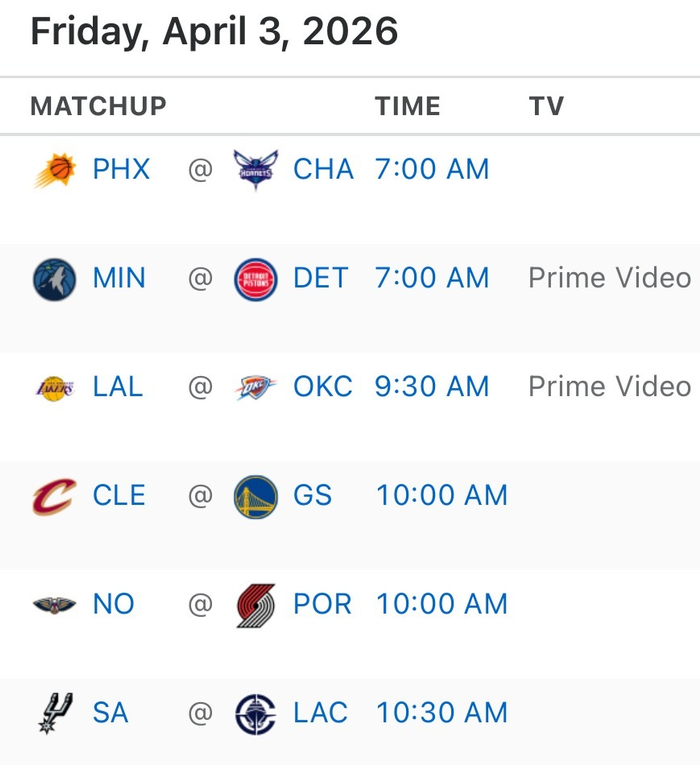
Task: Click the POR team link
Action: [322, 605]
